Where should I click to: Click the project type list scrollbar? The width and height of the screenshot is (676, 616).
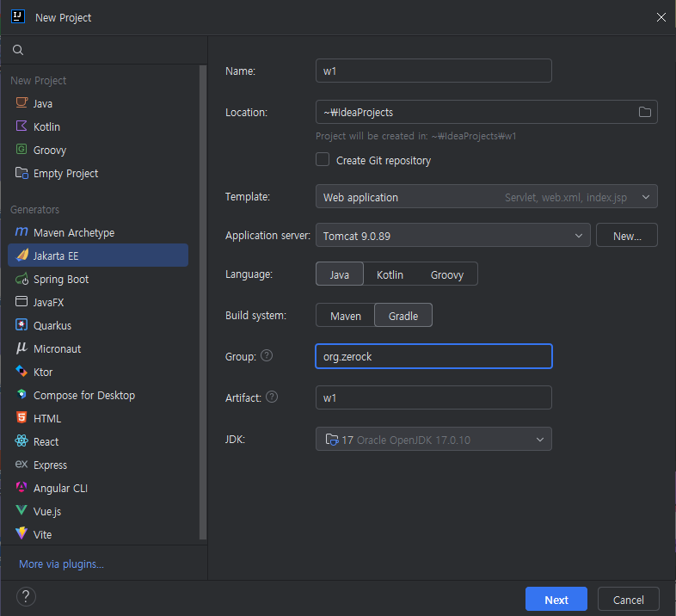pos(203,302)
